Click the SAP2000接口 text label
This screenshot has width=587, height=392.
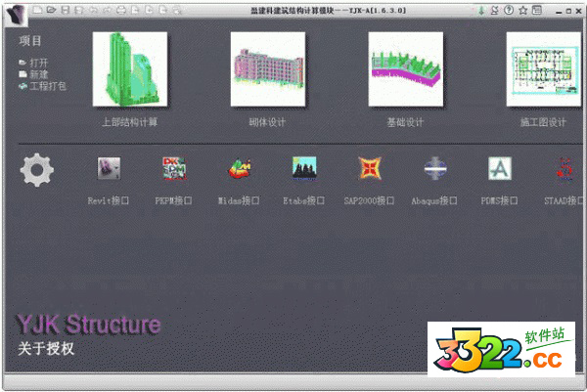click(369, 200)
